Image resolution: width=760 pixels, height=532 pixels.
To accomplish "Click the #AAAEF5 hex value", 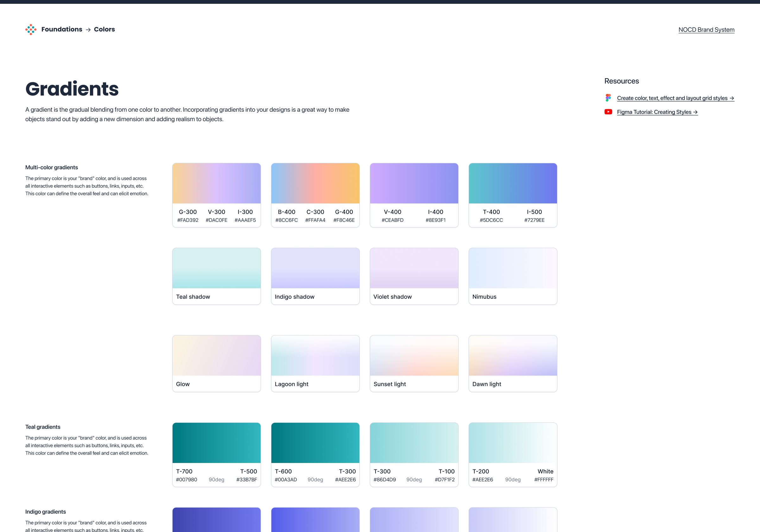I will 245,220.
